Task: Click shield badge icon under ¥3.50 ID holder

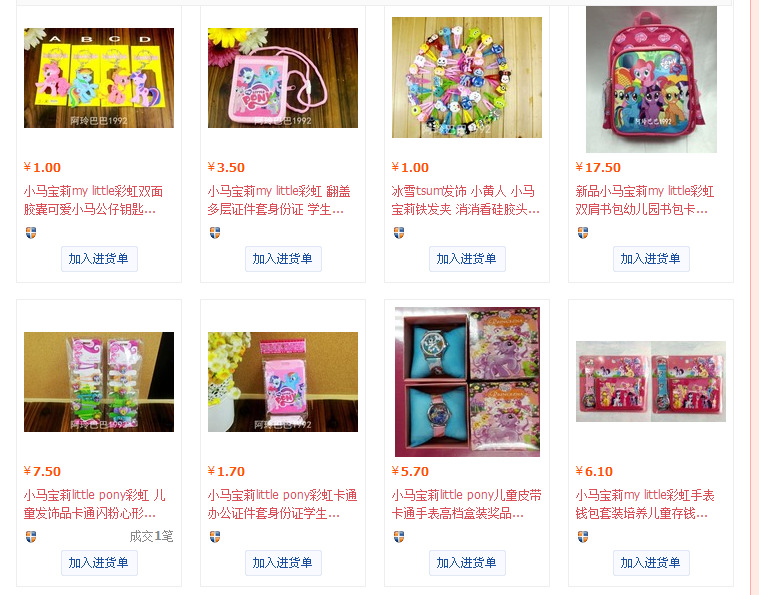Action: (215, 233)
